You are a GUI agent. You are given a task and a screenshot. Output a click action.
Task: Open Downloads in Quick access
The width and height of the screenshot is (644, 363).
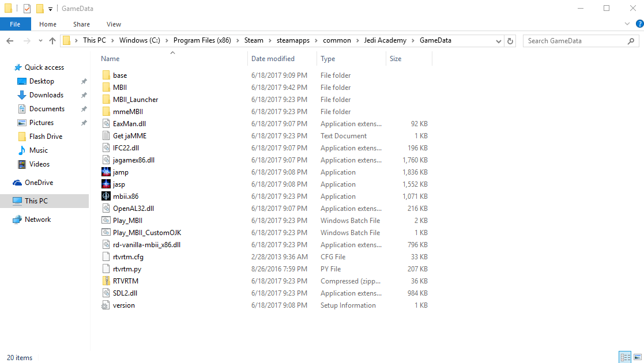(x=46, y=95)
